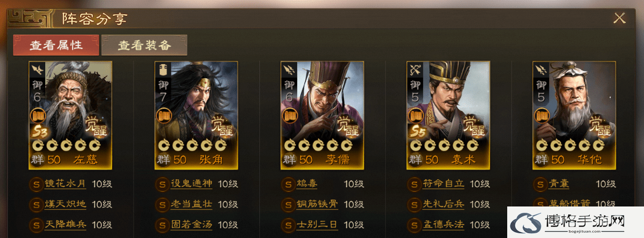Click the troop type icon on 张角's card
Viewport: 644px width, 238px height.
point(163,69)
